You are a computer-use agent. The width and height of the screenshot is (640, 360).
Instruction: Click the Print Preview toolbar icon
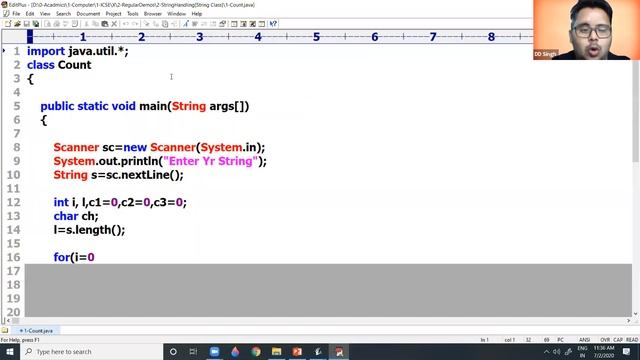47,24
